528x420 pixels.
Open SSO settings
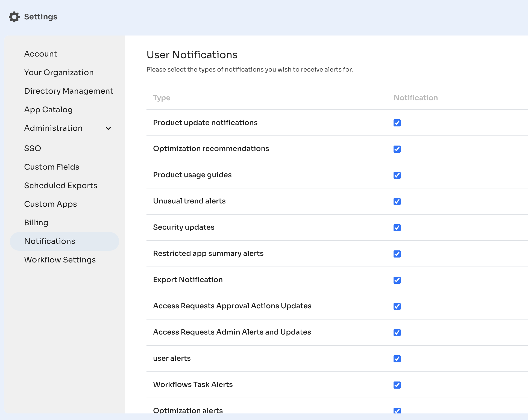pos(33,148)
